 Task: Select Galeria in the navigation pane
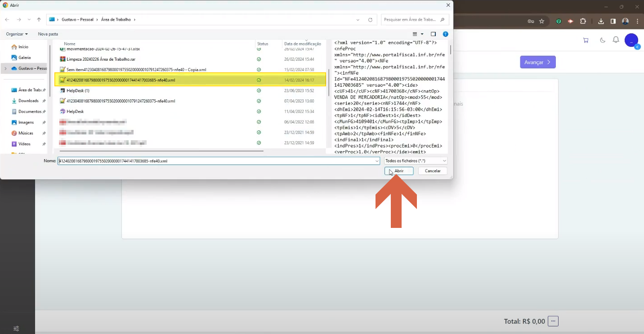point(24,58)
